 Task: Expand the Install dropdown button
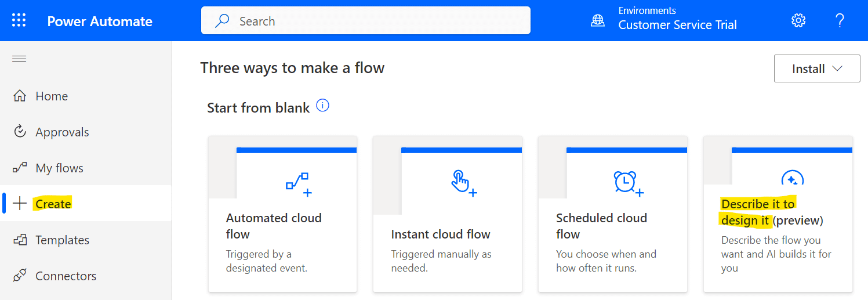(817, 68)
